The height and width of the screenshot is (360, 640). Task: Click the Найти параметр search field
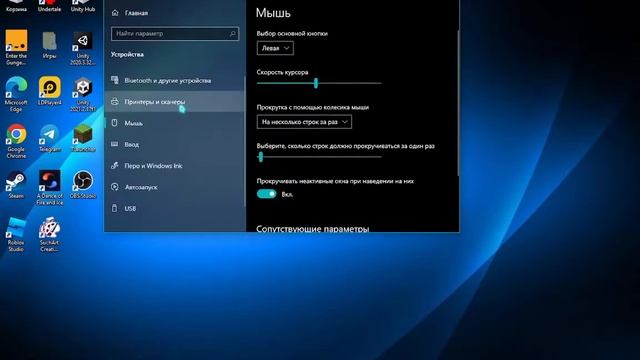coord(175,34)
